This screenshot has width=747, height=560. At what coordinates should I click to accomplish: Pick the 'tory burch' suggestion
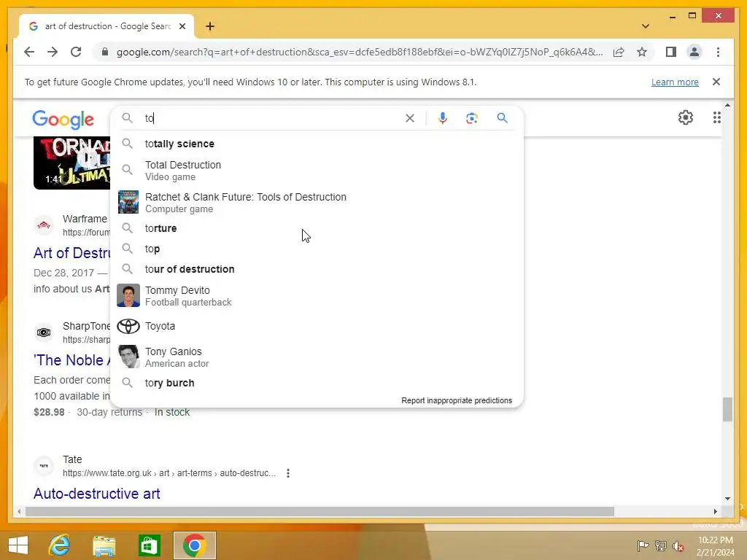pos(317,383)
